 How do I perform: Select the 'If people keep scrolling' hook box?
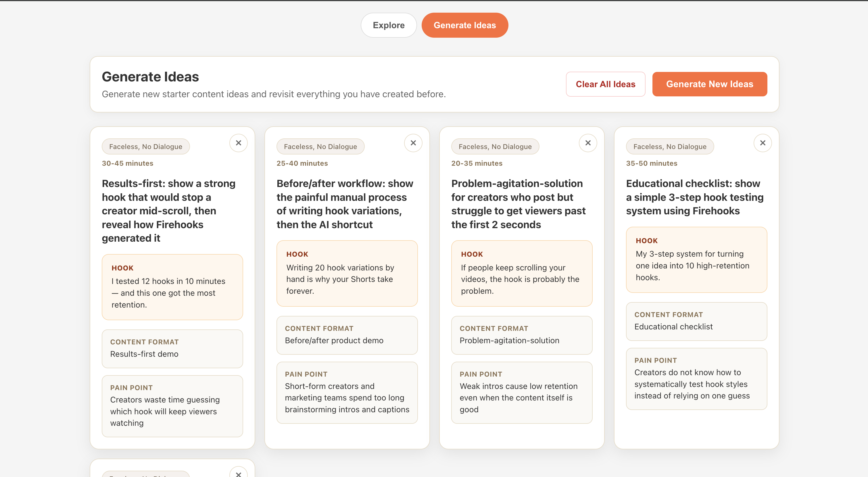[522, 273]
